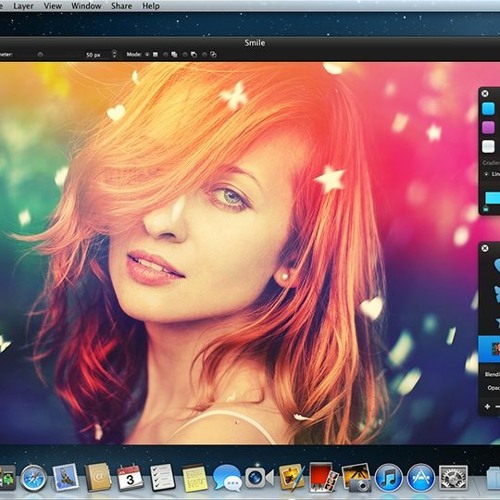Open the Window menu
The height and width of the screenshot is (500, 500).
[86, 6]
